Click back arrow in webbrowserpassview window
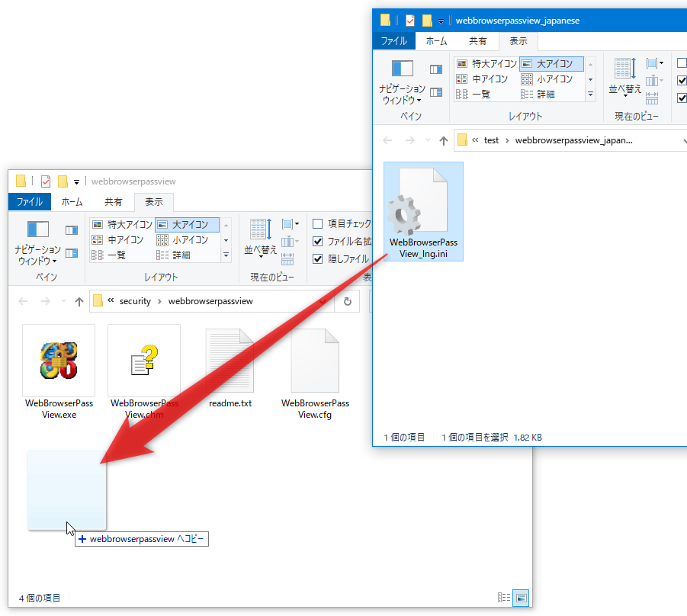 (x=23, y=301)
